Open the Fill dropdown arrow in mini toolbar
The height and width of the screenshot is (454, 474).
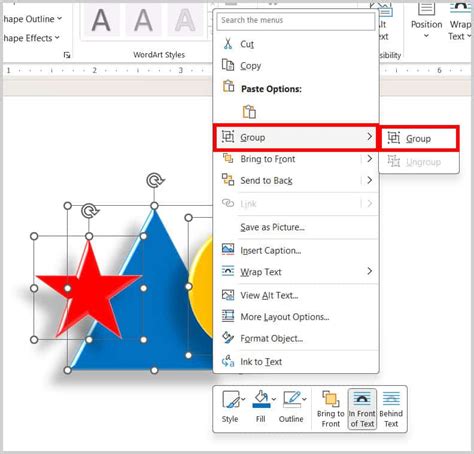(x=274, y=399)
